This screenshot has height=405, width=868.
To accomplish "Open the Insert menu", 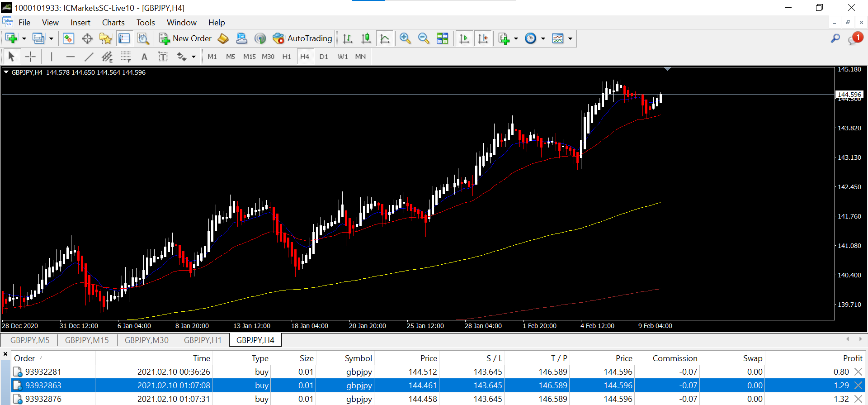I will coord(80,23).
